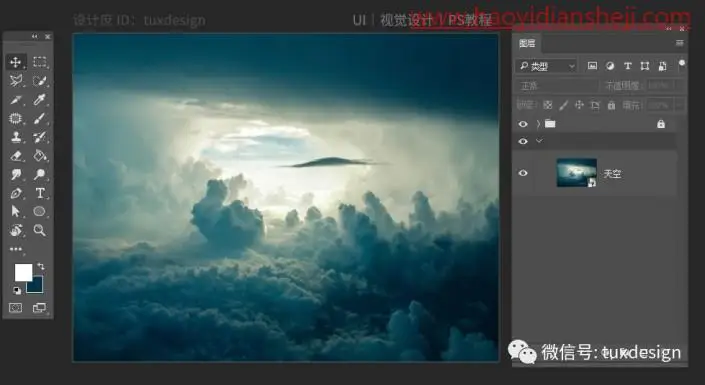The width and height of the screenshot is (705, 385).
Task: Lock image pixels with the brush icon
Action: [563, 105]
